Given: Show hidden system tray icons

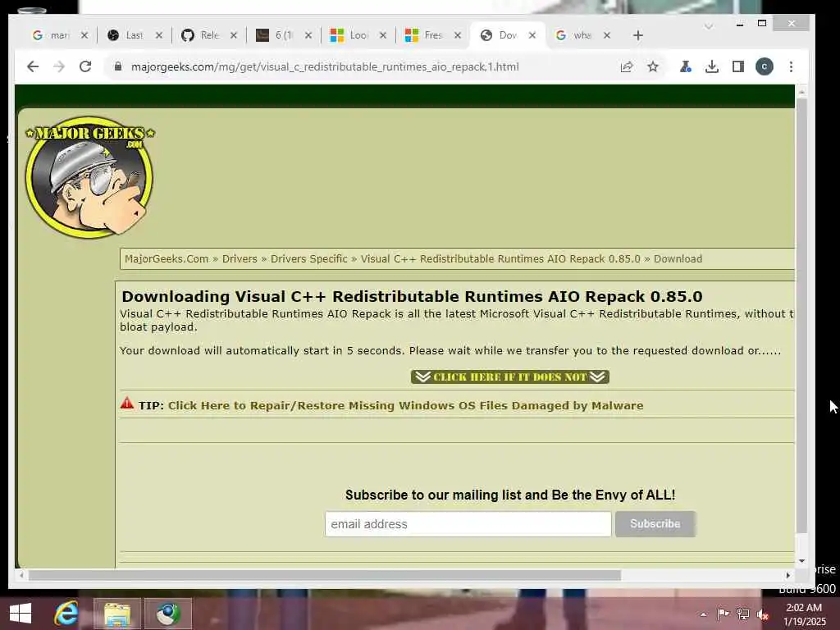Looking at the screenshot, I should click(703, 614).
